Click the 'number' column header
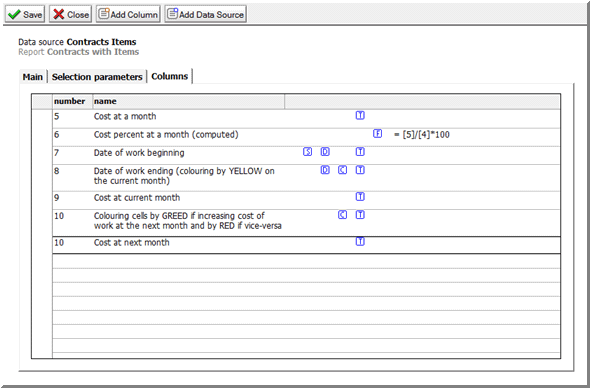The image size is (590, 388). click(72, 101)
